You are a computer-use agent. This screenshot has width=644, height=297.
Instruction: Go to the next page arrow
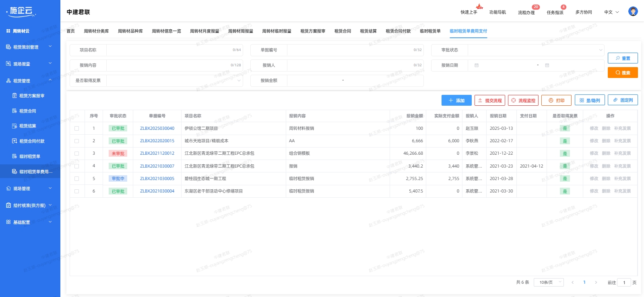point(596,283)
